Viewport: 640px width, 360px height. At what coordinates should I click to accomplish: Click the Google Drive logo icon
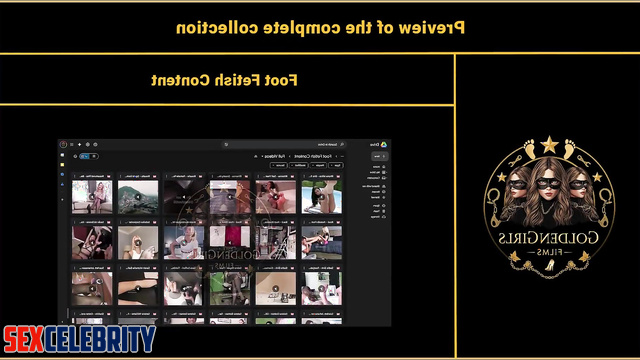[x=384, y=144]
